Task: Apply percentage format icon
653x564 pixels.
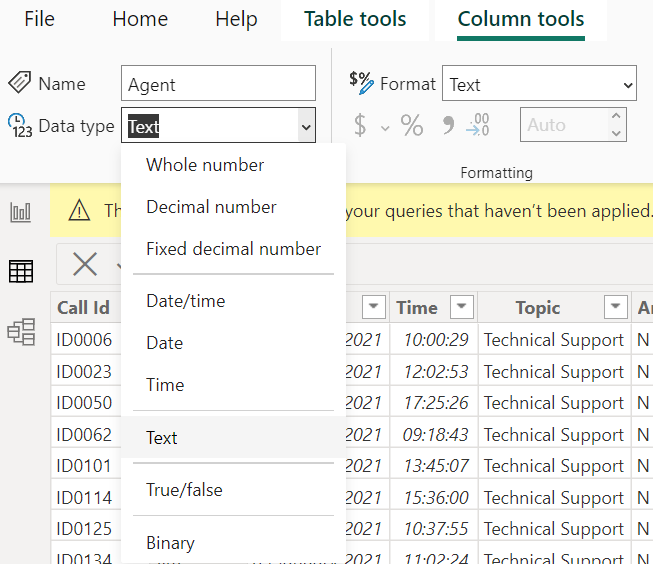Action: click(411, 125)
